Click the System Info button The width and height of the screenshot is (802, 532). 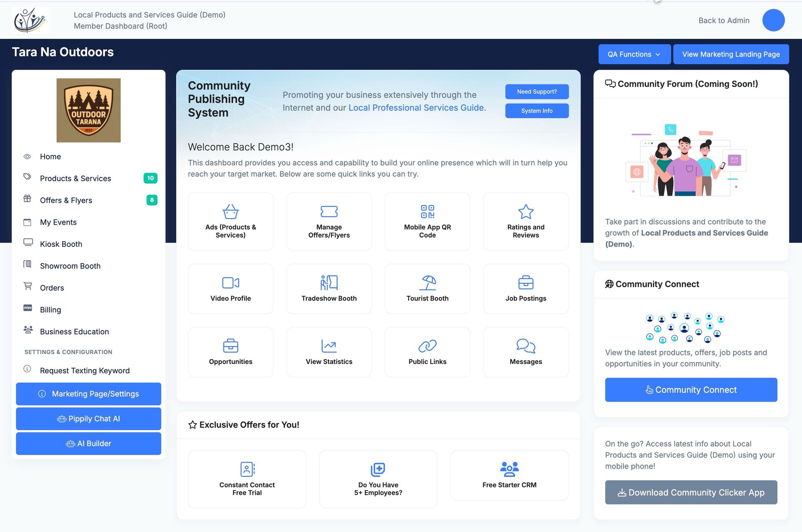pyautogui.click(x=537, y=111)
